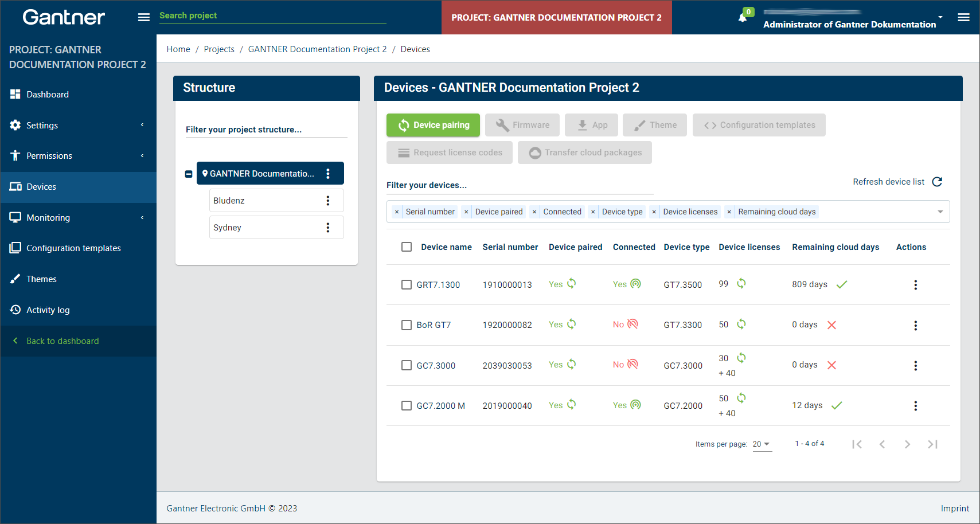Select the BoR GT7 device checkbox

pos(407,325)
